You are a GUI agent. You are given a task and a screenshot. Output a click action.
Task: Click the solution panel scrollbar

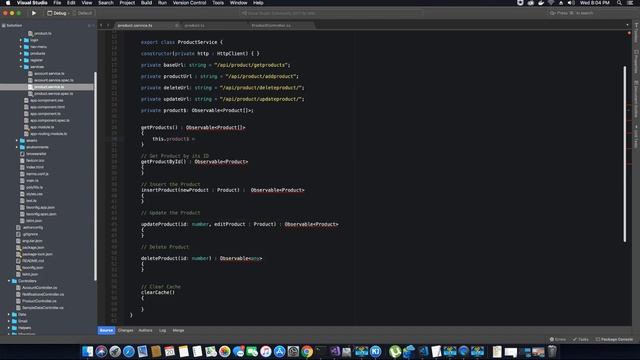click(96, 176)
